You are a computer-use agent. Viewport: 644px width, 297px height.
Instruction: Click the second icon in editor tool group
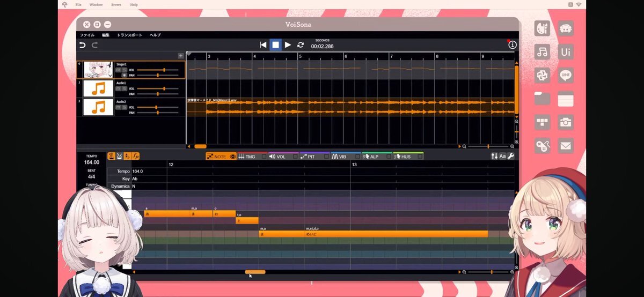pyautogui.click(x=119, y=156)
